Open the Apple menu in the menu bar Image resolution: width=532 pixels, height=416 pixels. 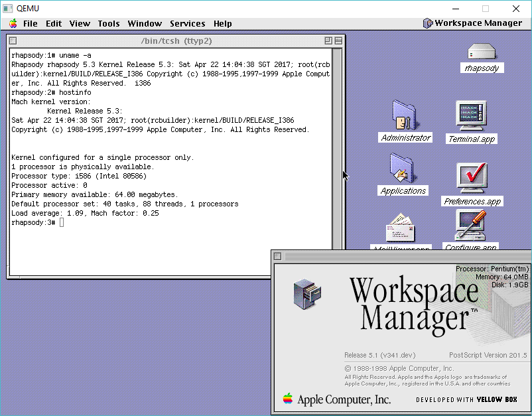click(x=13, y=23)
